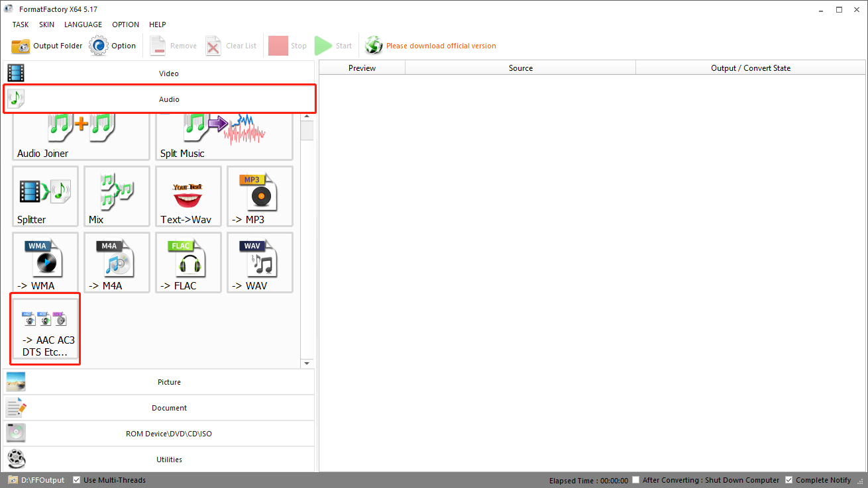Click the output folder icon in status bar
The width and height of the screenshot is (868, 488).
pyautogui.click(x=13, y=480)
